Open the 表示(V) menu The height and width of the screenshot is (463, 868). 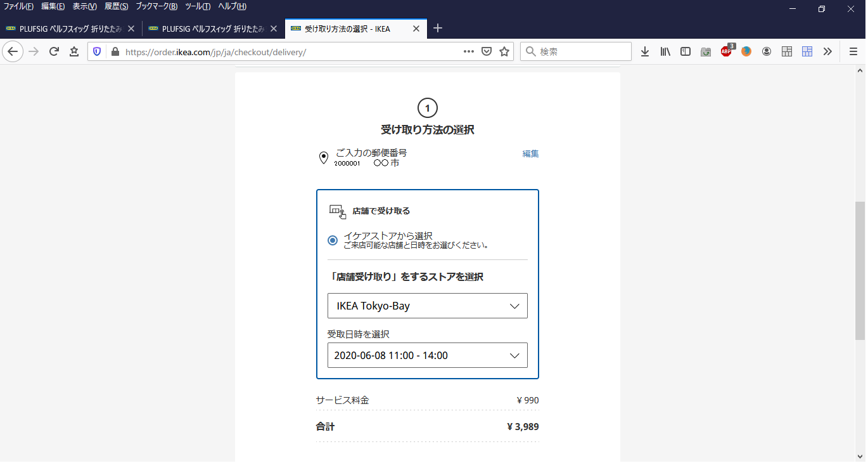click(x=84, y=6)
